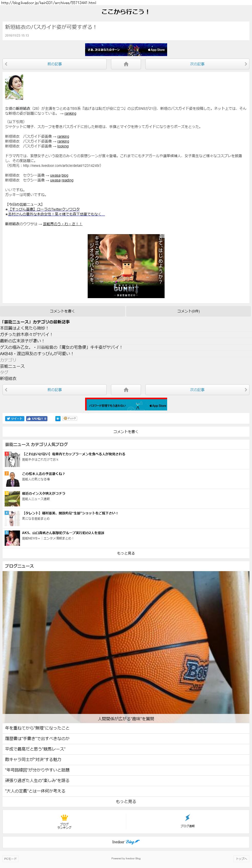
Task: Go to 前の記事 at the top of the page
Action: tap(54, 64)
